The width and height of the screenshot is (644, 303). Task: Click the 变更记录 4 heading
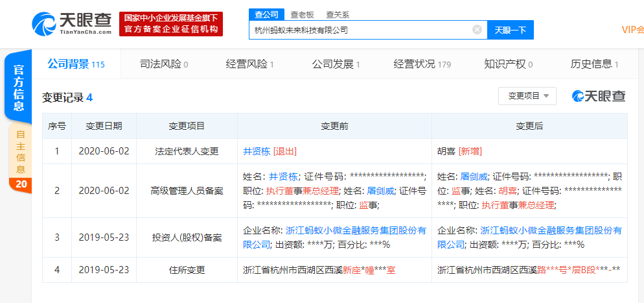[x=67, y=97]
